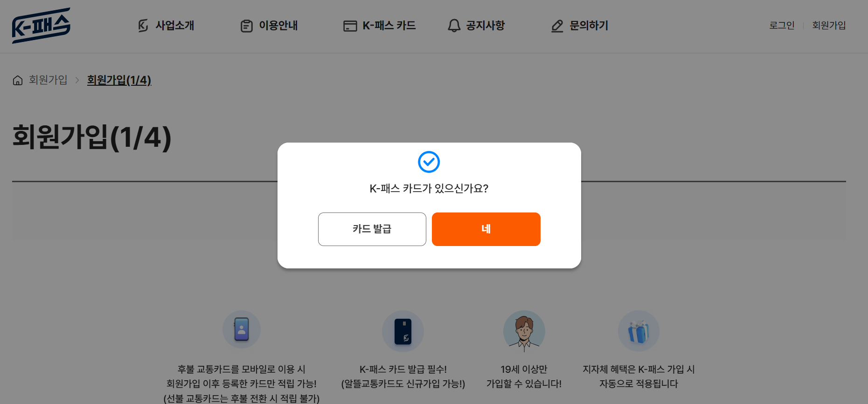The image size is (868, 404).
Task: Click the K-패스 카드 card icon
Action: pos(350,26)
